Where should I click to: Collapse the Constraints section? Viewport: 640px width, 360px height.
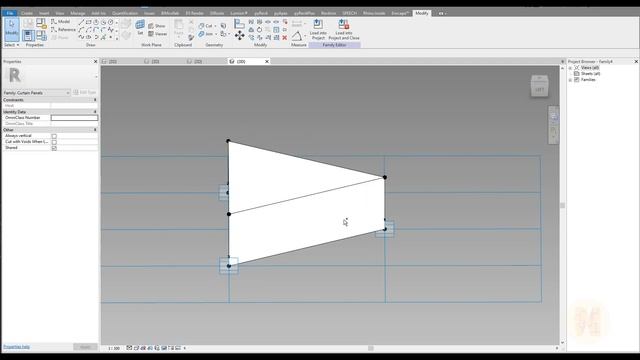pos(95,100)
